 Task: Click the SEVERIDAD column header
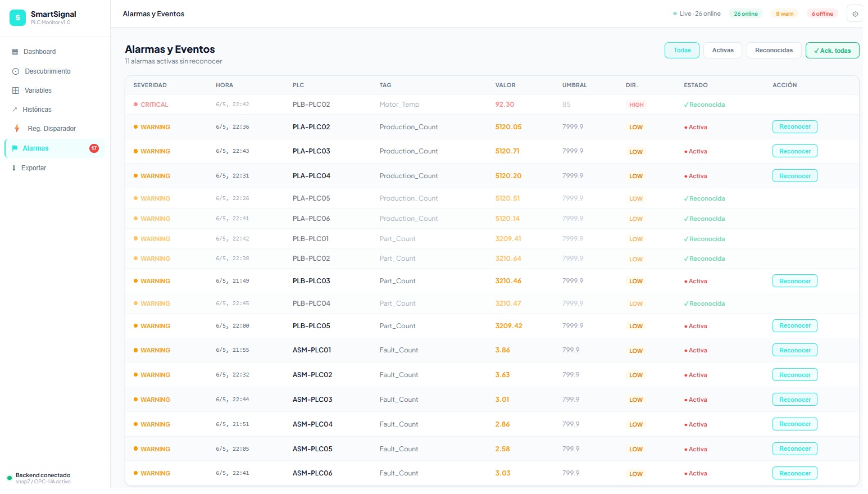point(150,85)
